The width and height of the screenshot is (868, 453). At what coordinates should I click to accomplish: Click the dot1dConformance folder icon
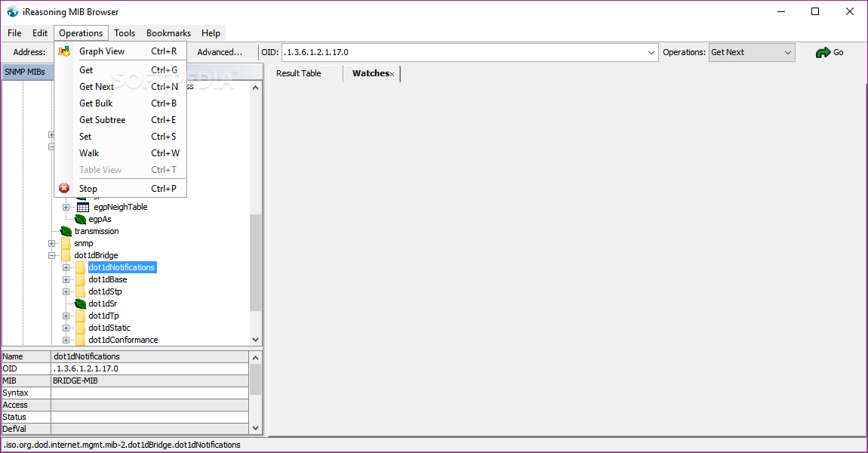(x=81, y=340)
